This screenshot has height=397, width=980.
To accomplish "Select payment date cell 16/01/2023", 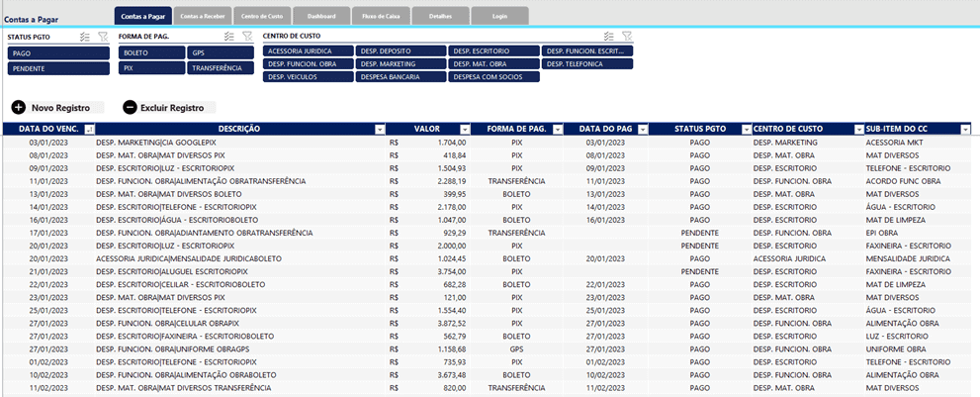I will (606, 220).
